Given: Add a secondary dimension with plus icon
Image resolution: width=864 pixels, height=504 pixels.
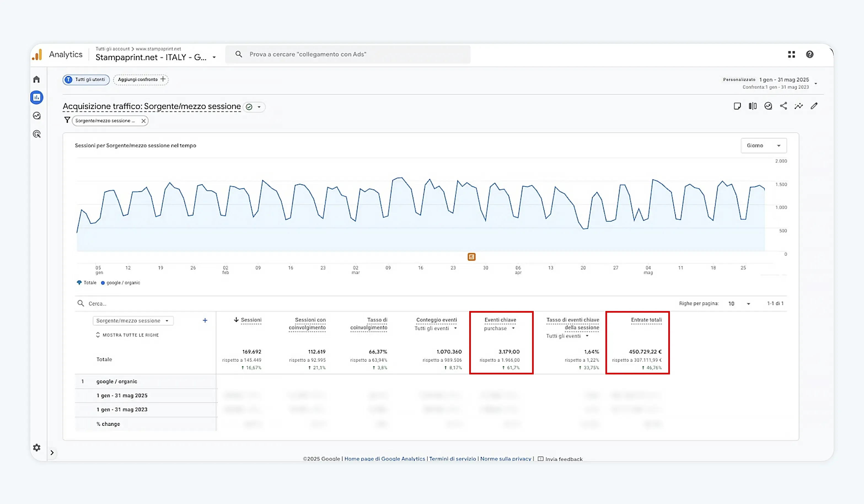Looking at the screenshot, I should [x=205, y=320].
